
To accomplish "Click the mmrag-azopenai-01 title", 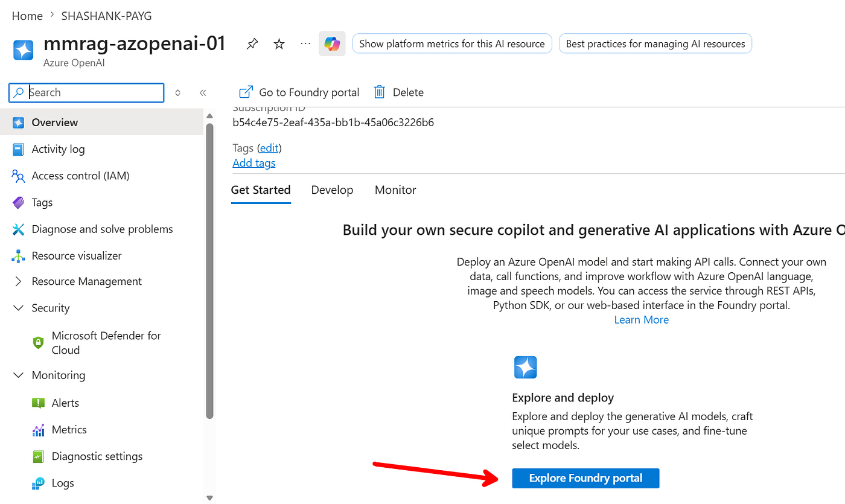I will click(x=135, y=43).
